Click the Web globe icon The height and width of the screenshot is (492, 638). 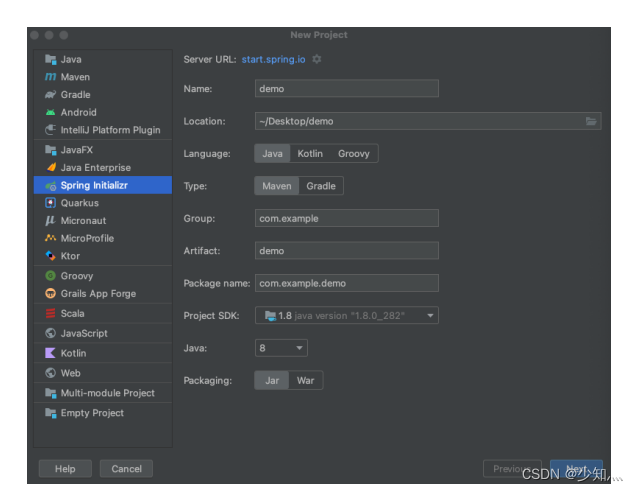pos(50,373)
